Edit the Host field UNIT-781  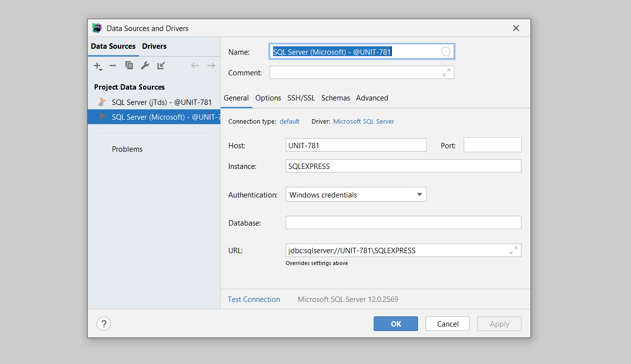tap(356, 145)
